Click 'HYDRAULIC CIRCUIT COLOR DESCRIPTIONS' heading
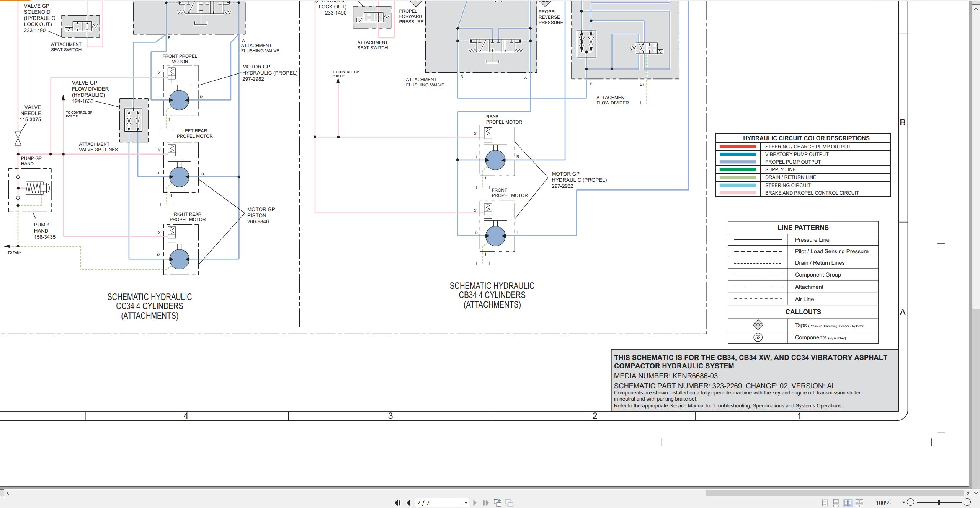Image resolution: width=980 pixels, height=508 pixels. coord(806,138)
